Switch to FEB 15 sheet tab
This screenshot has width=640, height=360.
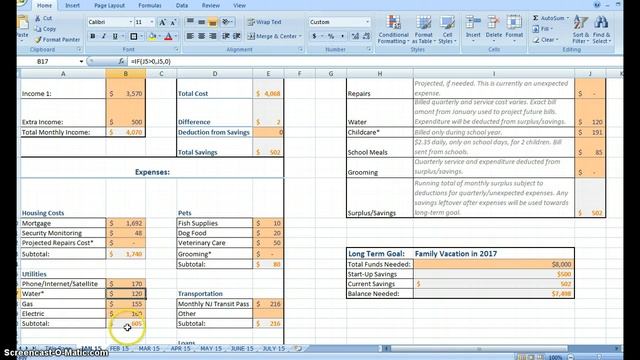coord(119,349)
